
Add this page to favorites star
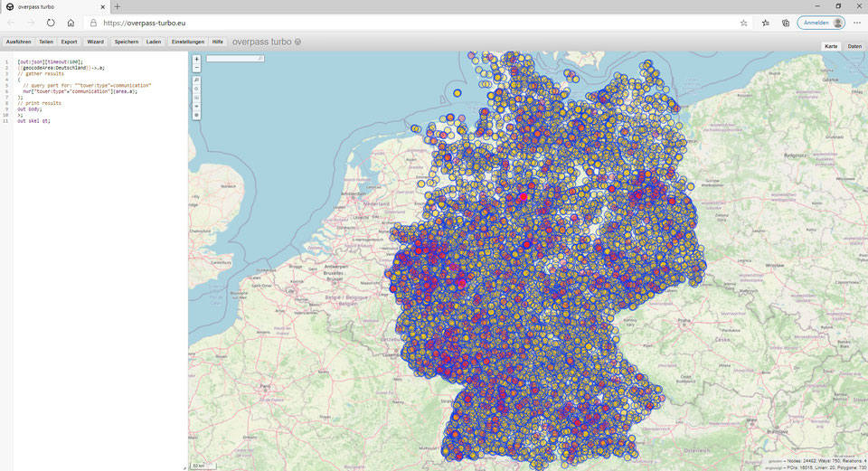tap(743, 23)
